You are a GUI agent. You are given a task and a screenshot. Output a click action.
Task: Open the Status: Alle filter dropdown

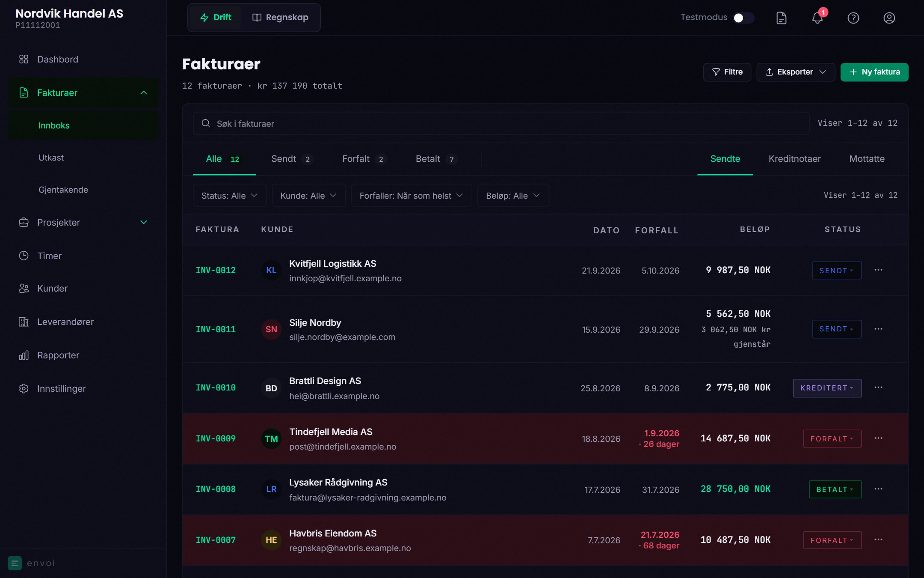click(x=230, y=196)
